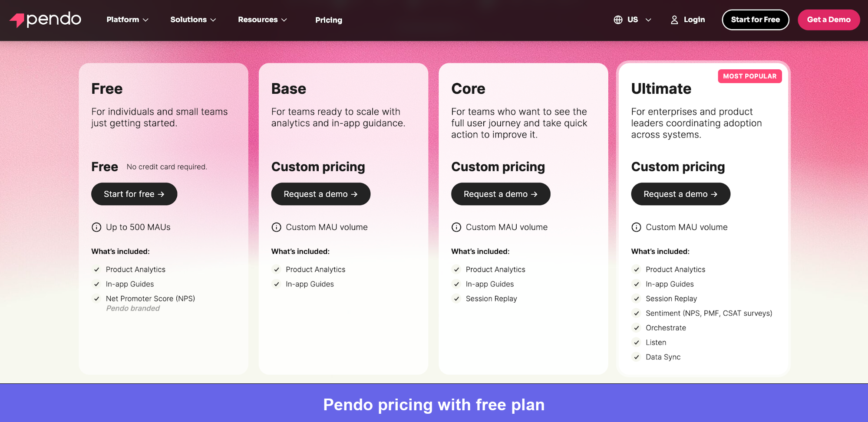Click the checkmark beside Session Replay in Core
This screenshot has height=422, width=868.
point(456,298)
